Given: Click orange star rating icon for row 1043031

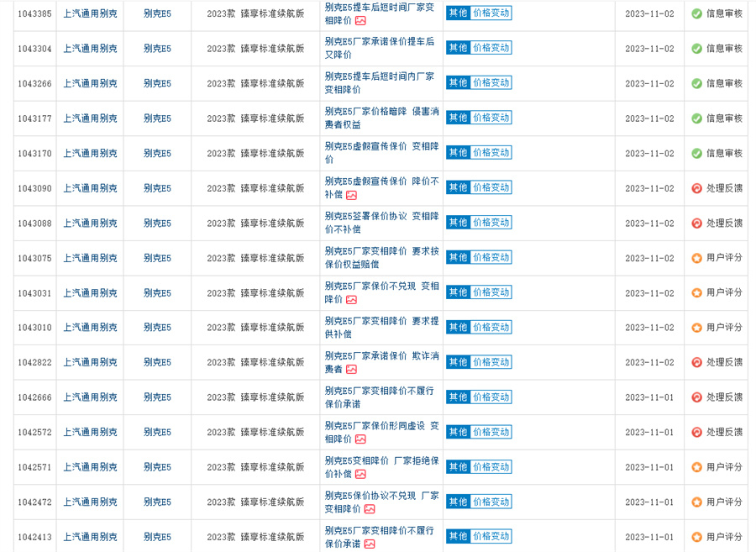Looking at the screenshot, I should click(696, 293).
